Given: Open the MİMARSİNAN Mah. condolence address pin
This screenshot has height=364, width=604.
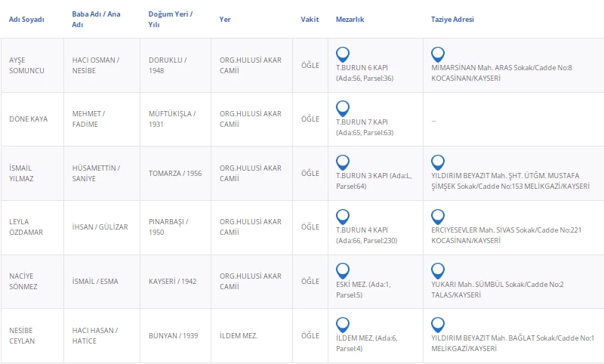Looking at the screenshot, I should (x=438, y=54).
